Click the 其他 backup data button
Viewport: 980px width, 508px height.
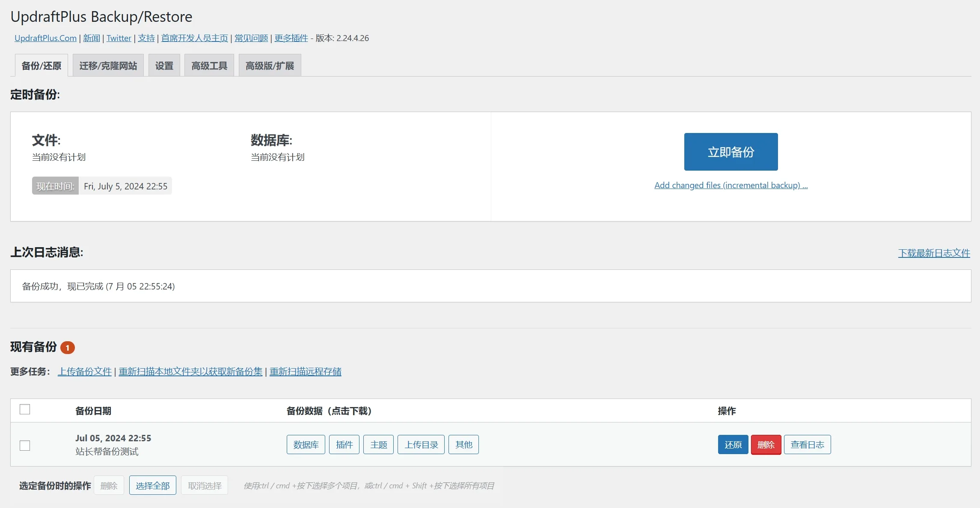pyautogui.click(x=463, y=445)
